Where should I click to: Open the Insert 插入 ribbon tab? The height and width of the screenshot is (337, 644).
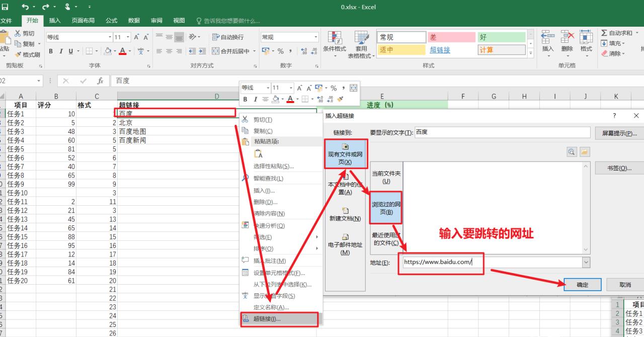click(55, 21)
